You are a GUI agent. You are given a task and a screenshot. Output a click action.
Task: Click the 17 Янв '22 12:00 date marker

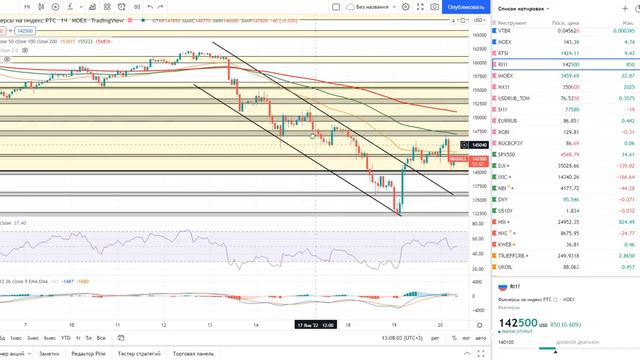coord(316,325)
